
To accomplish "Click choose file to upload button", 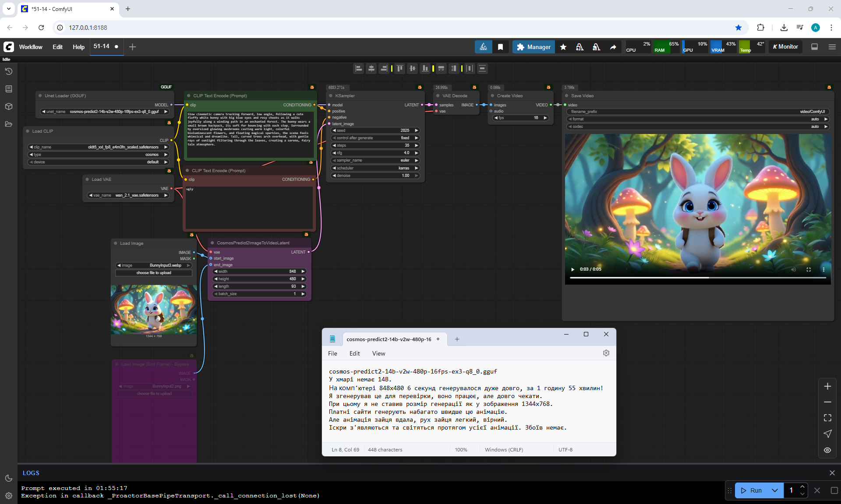I will click(x=154, y=273).
